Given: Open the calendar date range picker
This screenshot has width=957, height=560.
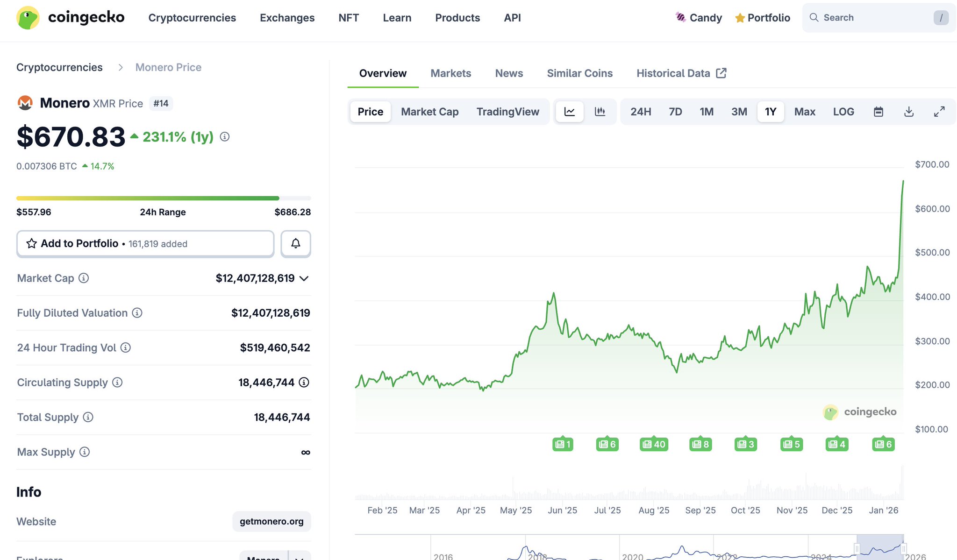Looking at the screenshot, I should (x=878, y=112).
